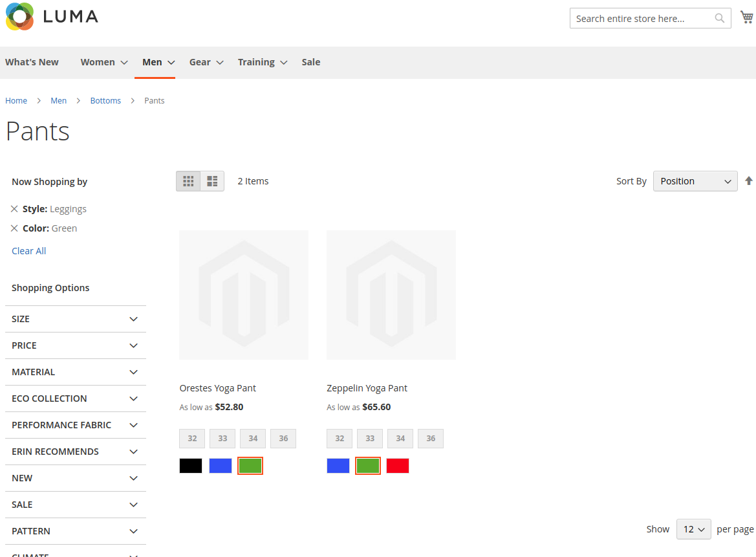The height and width of the screenshot is (557, 756).
Task: Switch to list view mode
Action: [211, 181]
